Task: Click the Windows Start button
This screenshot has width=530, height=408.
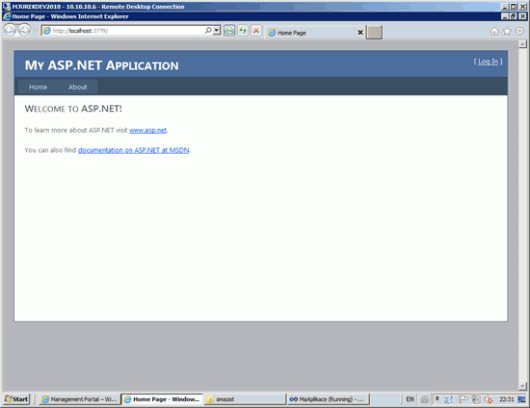Action: point(16,399)
